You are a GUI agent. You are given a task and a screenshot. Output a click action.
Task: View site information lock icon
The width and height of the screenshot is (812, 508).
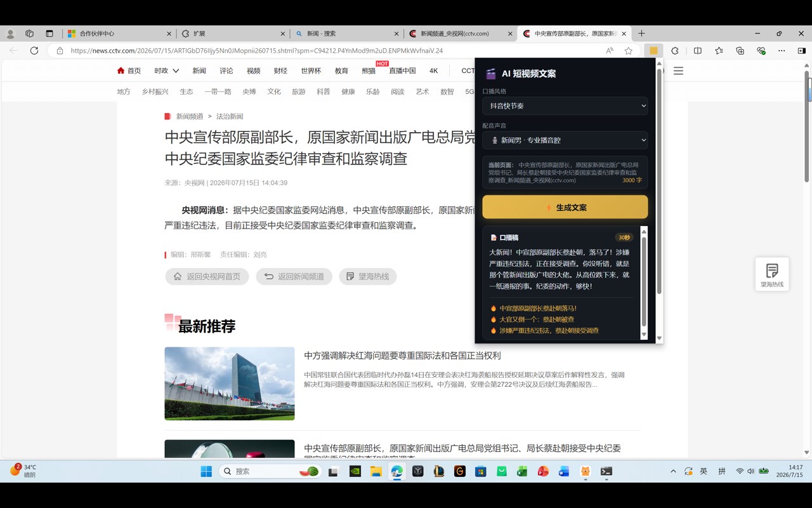tap(60, 51)
